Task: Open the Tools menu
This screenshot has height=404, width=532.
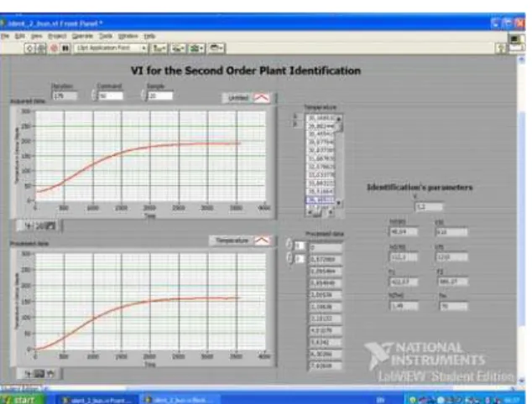Action: click(106, 36)
